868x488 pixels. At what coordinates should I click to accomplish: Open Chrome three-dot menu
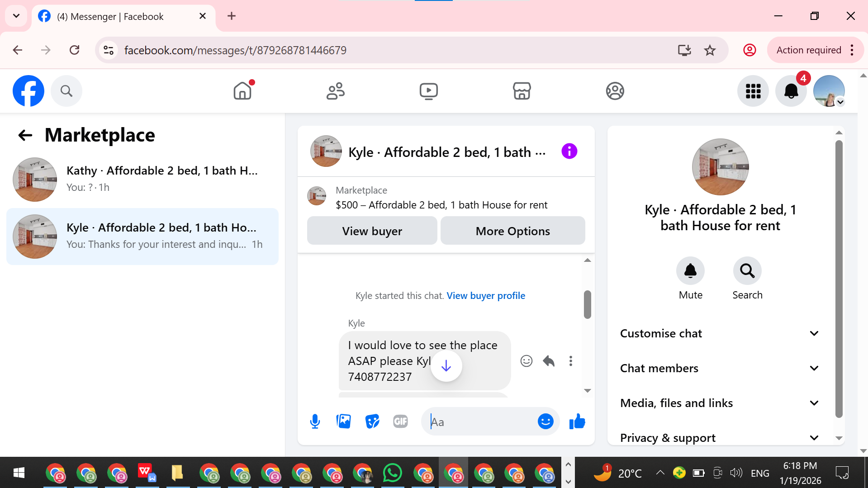pos(852,50)
